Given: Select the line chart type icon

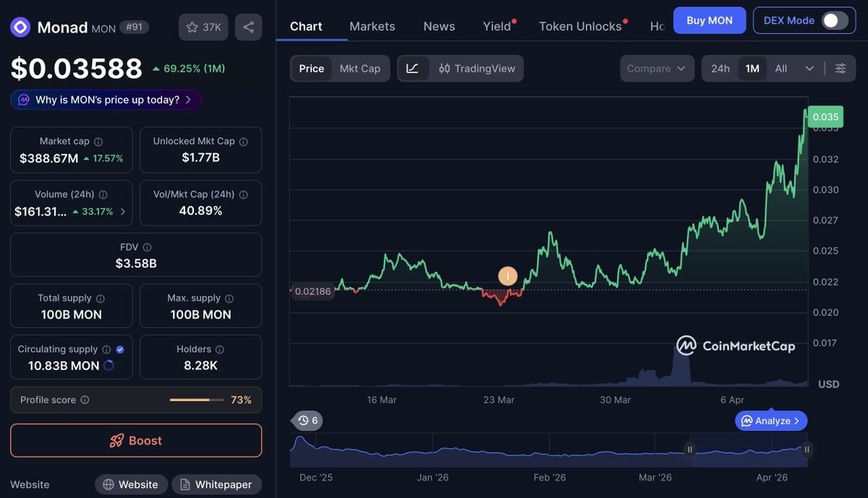Looking at the screenshot, I should point(413,69).
